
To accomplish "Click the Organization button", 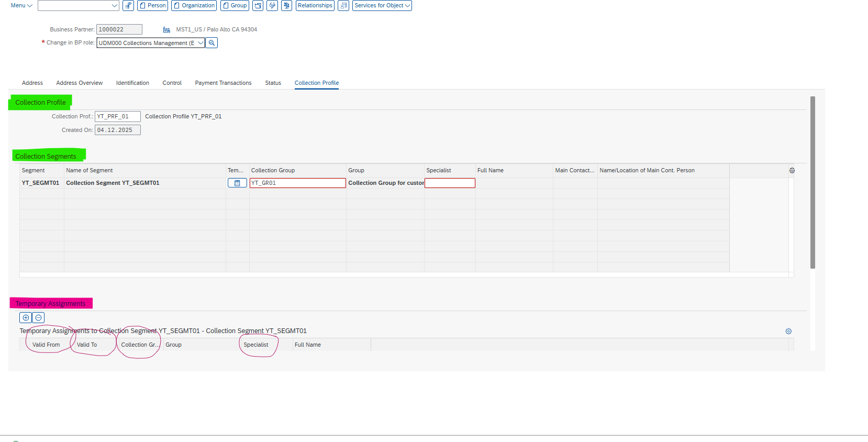I will tap(194, 6).
